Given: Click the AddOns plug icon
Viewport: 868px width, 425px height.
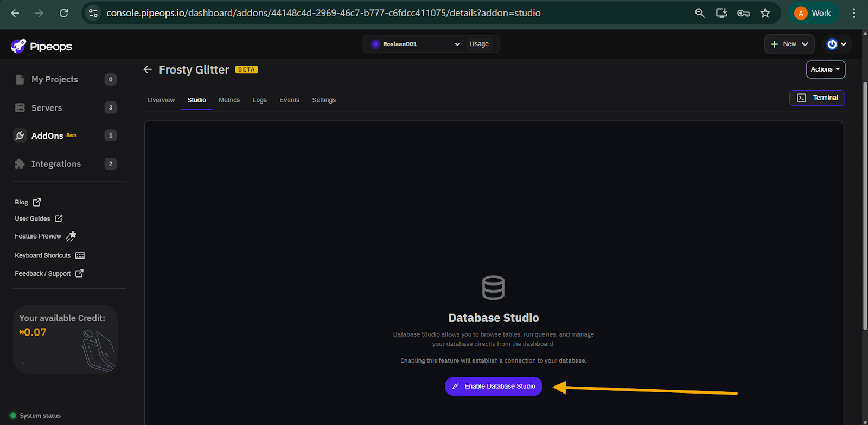Looking at the screenshot, I should pos(20,136).
